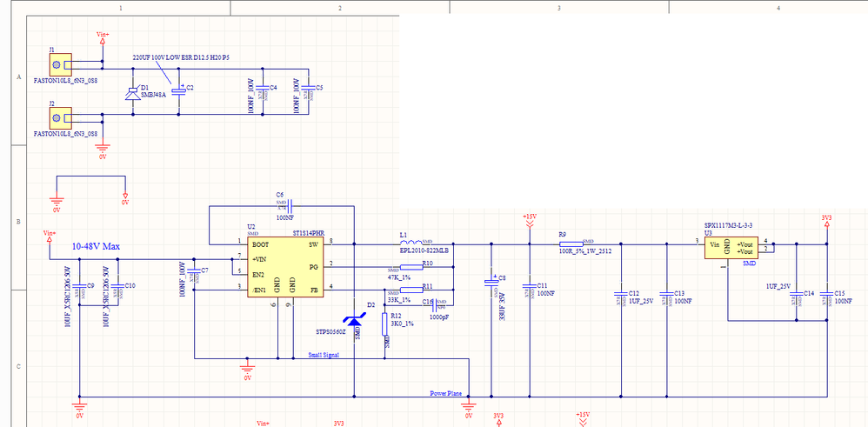
Task: Click row header B on sheet border
Action: [18, 222]
